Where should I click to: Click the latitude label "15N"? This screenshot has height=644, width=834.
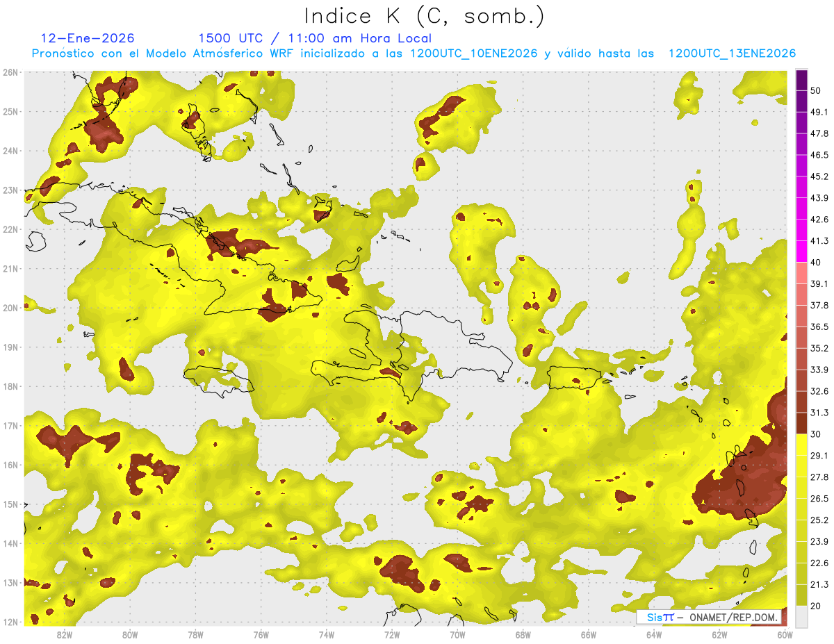point(10,504)
